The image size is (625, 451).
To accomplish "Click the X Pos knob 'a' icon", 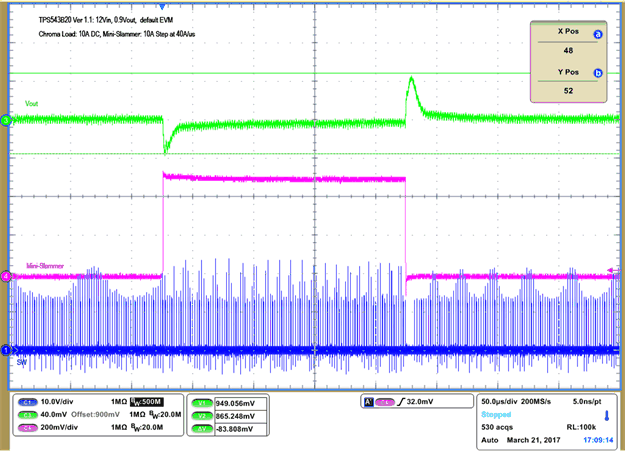I will pyautogui.click(x=597, y=34).
